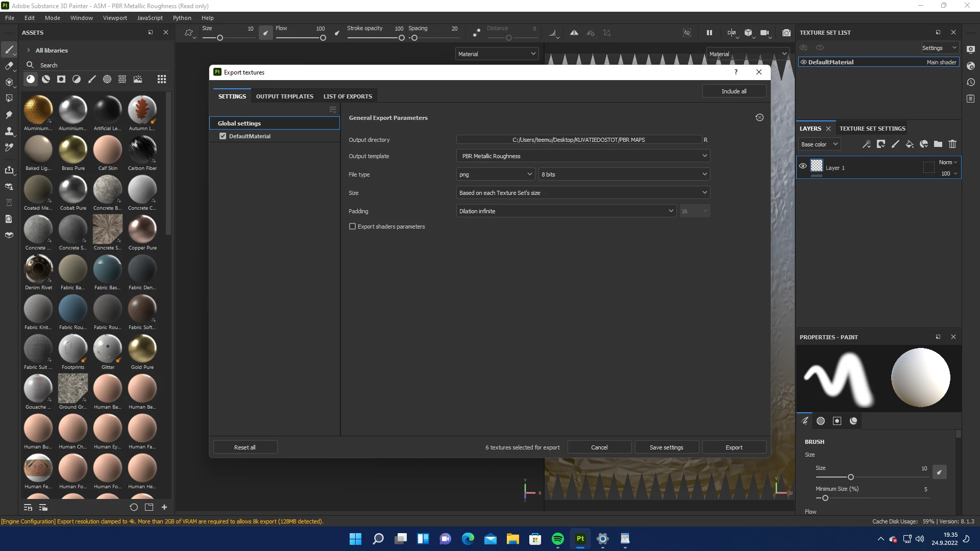
Task: Hide Layer 1 with eye icon
Action: (x=803, y=166)
